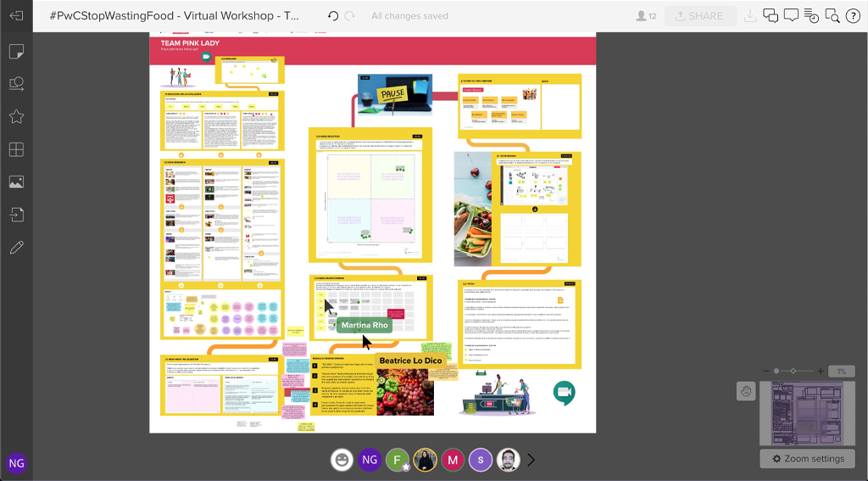Viewport: 868px width, 481px height.
Task: Click the pink M participant avatar
Action: click(453, 460)
